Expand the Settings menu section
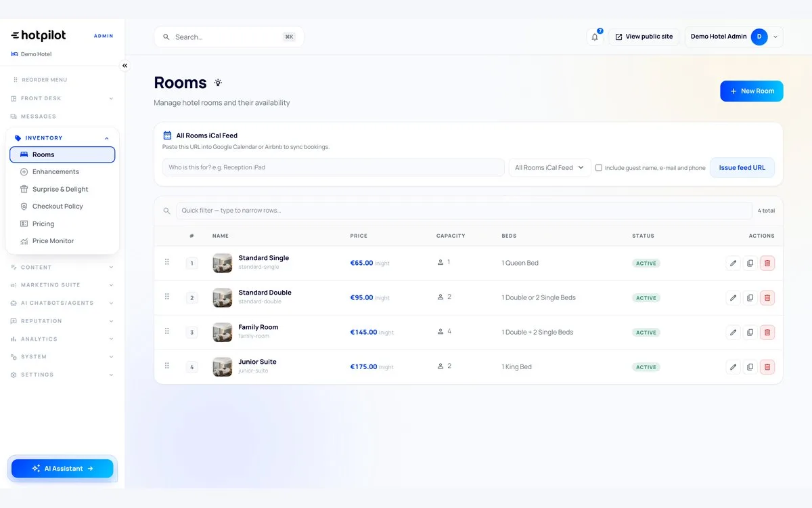The image size is (812, 508). pyautogui.click(x=62, y=375)
